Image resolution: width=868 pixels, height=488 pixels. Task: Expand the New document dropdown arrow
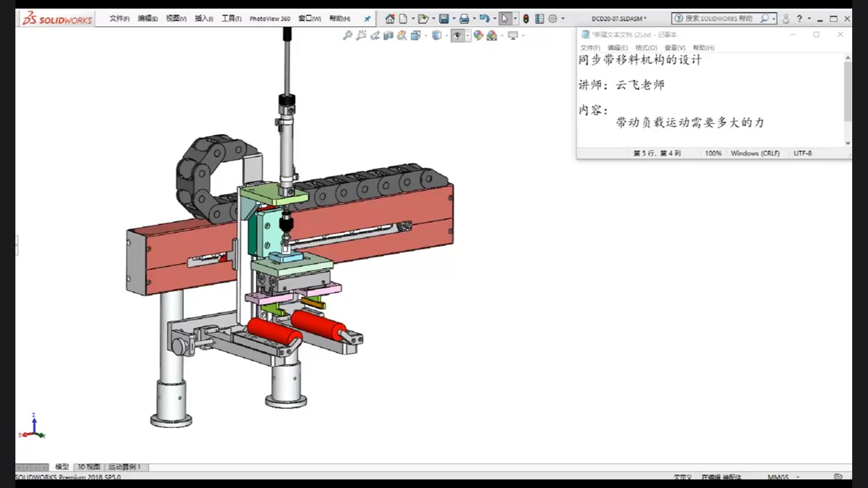413,19
